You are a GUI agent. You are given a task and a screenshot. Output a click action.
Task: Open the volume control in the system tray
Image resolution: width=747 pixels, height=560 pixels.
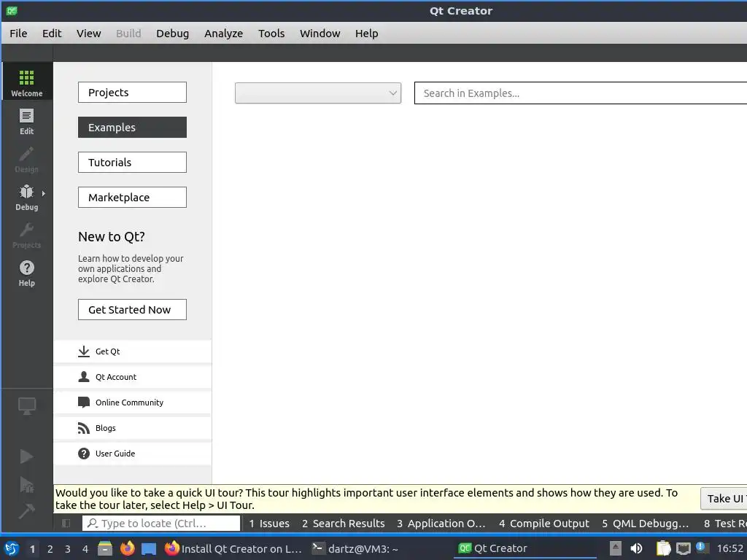click(x=636, y=548)
